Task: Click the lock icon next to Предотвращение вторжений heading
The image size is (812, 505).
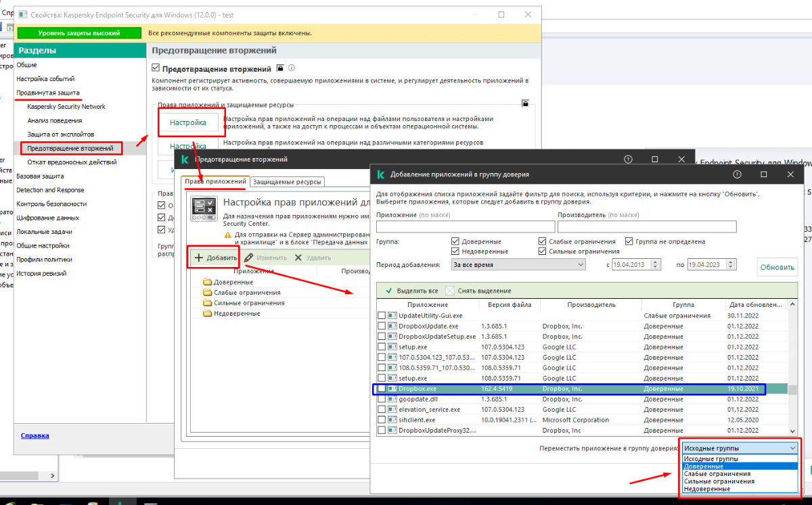Action: [279, 68]
